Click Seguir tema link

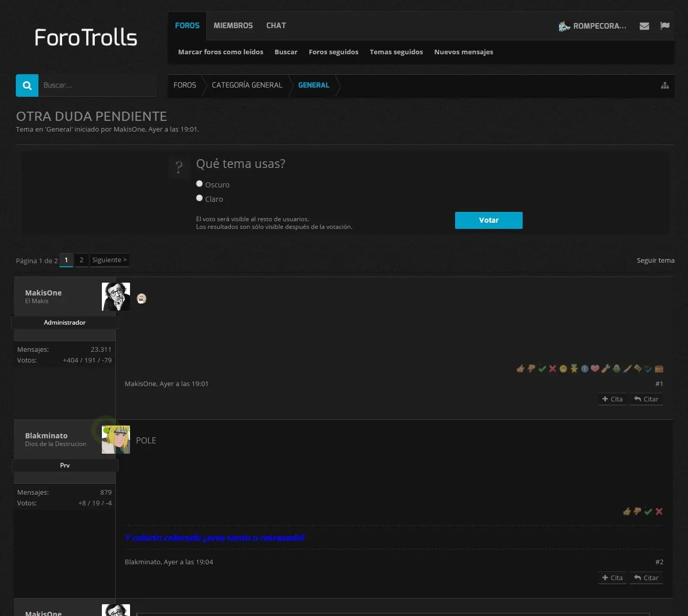tap(655, 260)
